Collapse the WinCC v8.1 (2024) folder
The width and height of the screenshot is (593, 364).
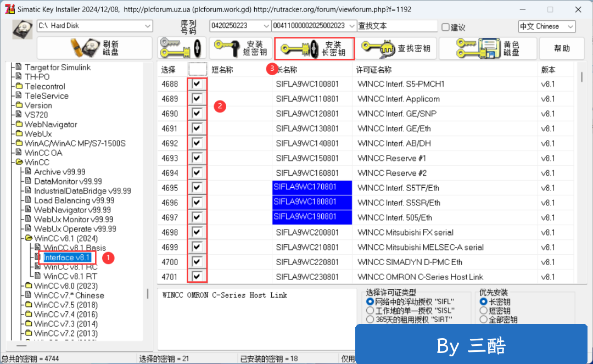point(29,238)
